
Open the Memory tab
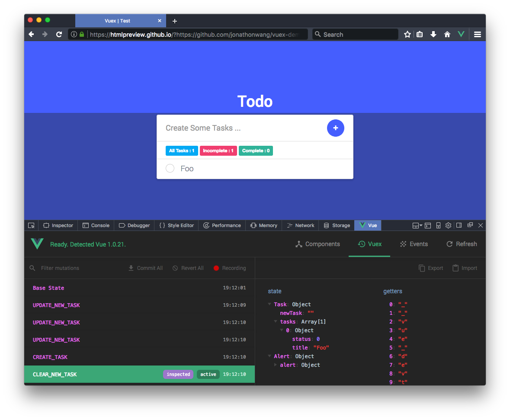click(x=264, y=225)
